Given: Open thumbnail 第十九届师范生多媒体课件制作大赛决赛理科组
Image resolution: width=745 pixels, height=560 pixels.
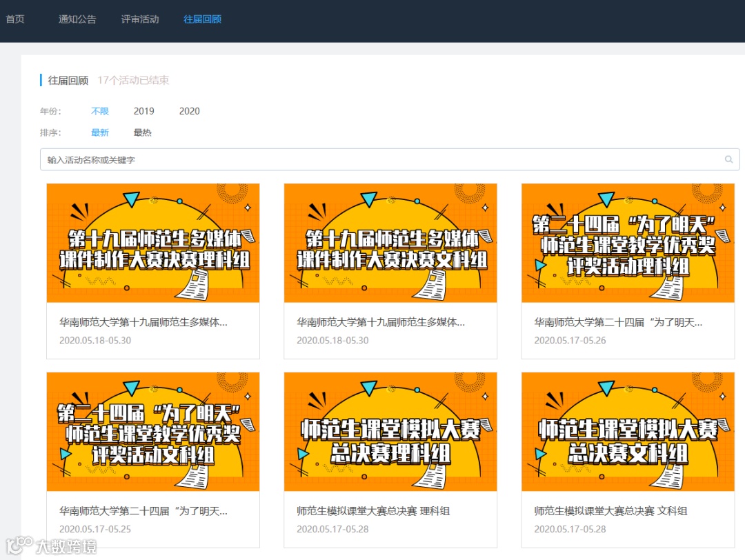Looking at the screenshot, I should (153, 243).
